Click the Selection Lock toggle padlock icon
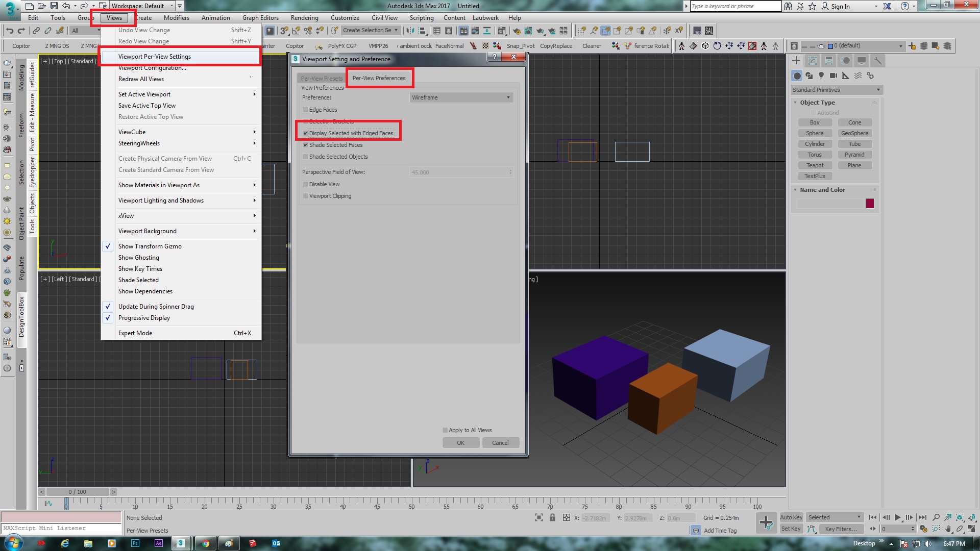The image size is (980, 551). (552, 517)
